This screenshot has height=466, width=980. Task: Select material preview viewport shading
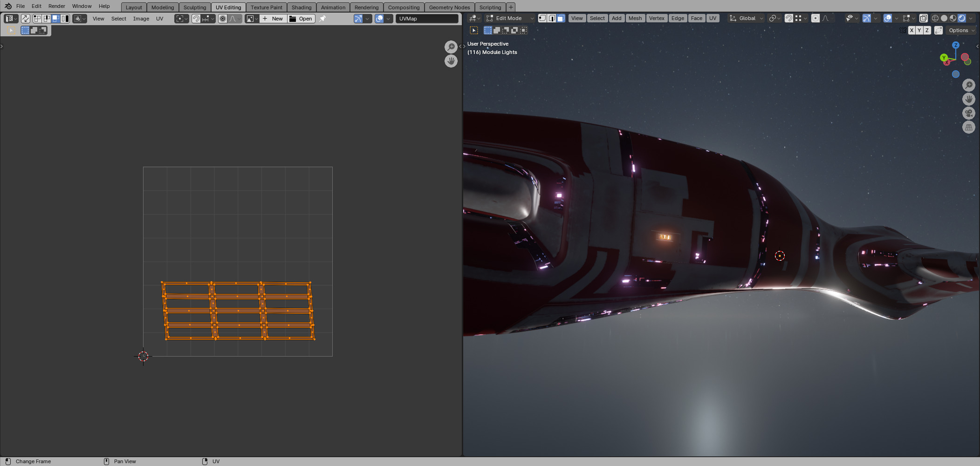tap(953, 18)
